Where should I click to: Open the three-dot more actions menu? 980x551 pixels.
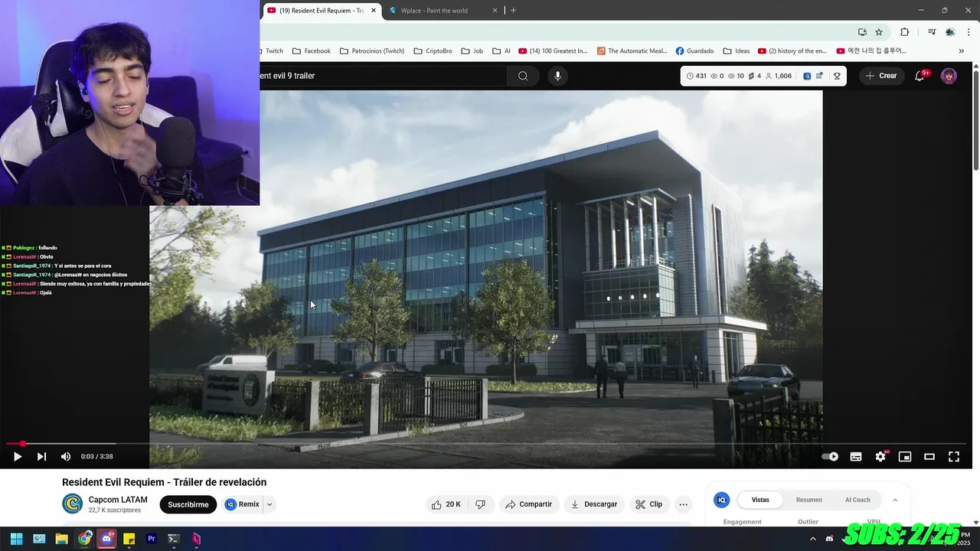[x=684, y=504]
